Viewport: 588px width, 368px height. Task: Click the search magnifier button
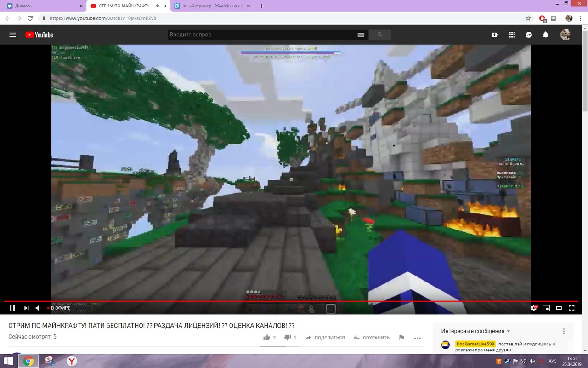(380, 34)
